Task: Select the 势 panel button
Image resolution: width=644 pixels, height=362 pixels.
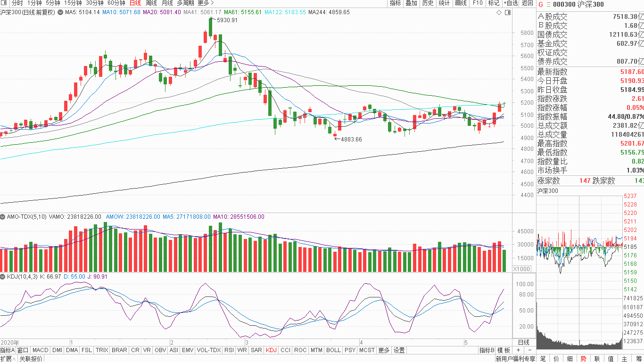Action: (x=583, y=358)
